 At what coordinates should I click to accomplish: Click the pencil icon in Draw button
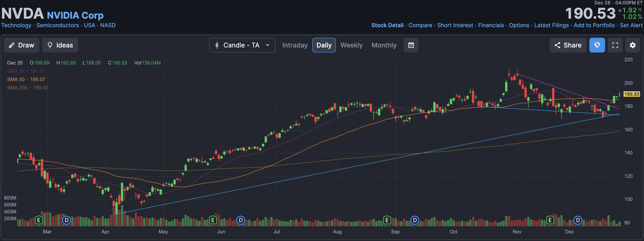12,45
